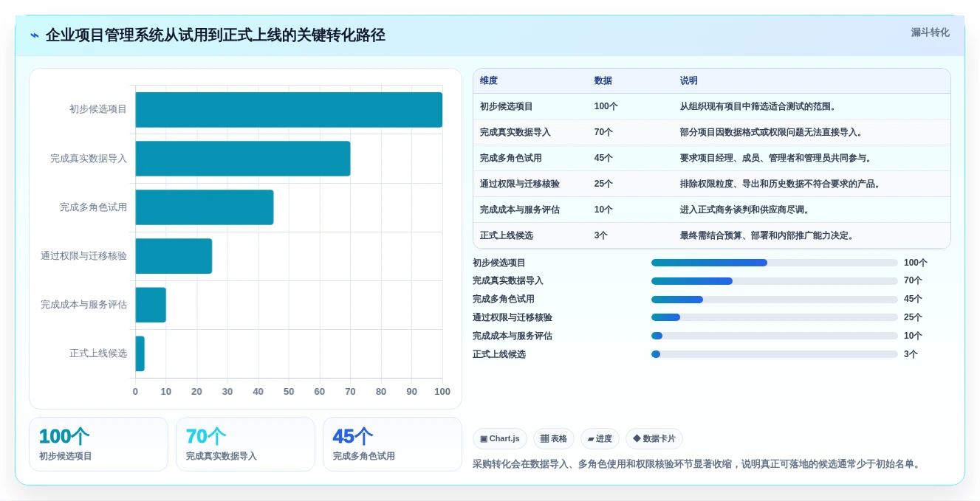Click the 完成多角色试用 chart bar
This screenshot has width=980, height=501.
click(x=205, y=207)
